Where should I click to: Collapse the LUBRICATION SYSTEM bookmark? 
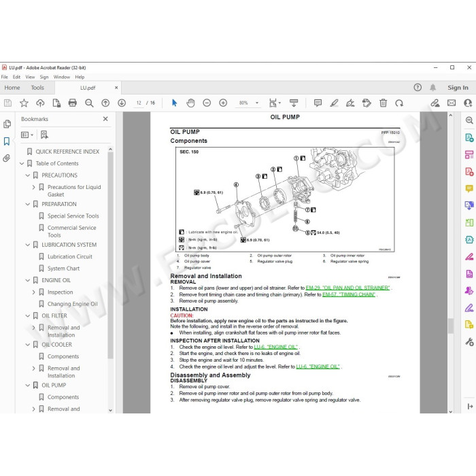point(28,245)
